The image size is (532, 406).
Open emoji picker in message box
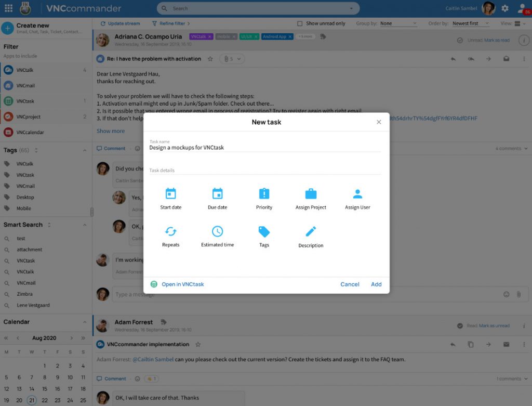pos(506,294)
